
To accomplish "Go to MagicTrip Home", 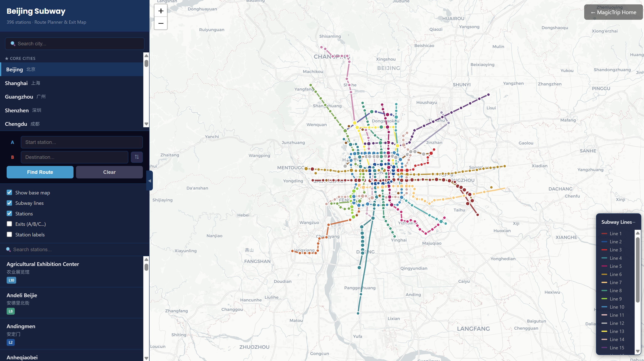I will tap(613, 12).
